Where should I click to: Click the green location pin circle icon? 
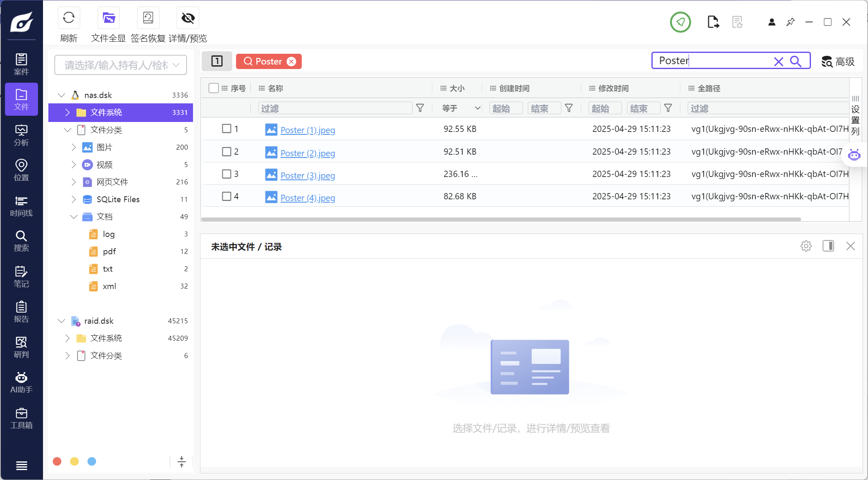coord(680,22)
